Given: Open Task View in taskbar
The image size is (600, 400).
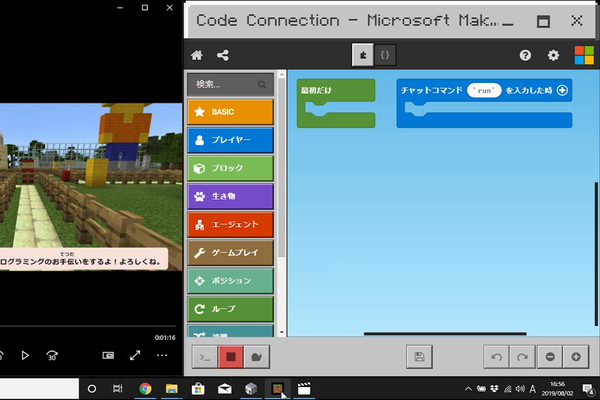Looking at the screenshot, I should (117, 389).
